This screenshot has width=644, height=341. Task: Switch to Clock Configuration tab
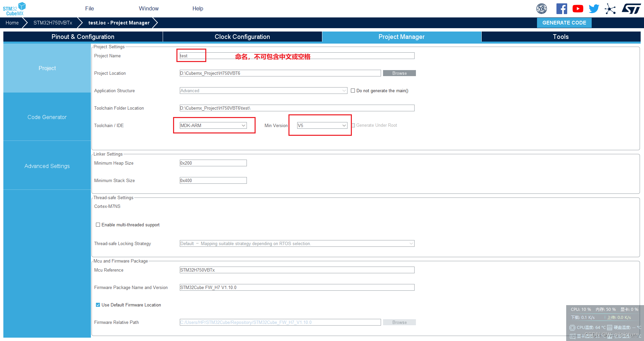pos(242,37)
